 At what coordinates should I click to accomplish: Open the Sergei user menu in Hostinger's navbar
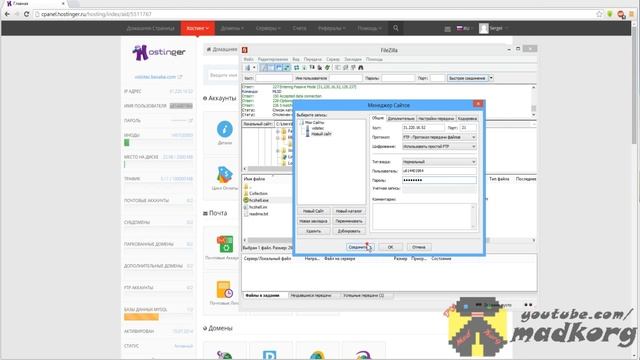(493, 28)
